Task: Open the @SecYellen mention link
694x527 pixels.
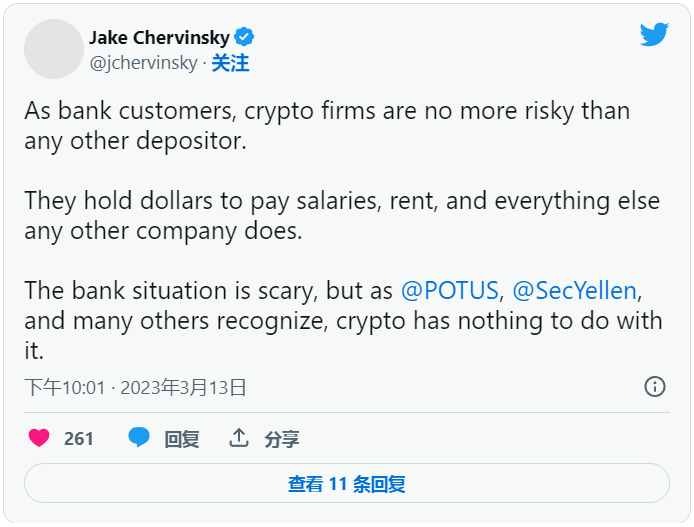Action: click(x=574, y=291)
